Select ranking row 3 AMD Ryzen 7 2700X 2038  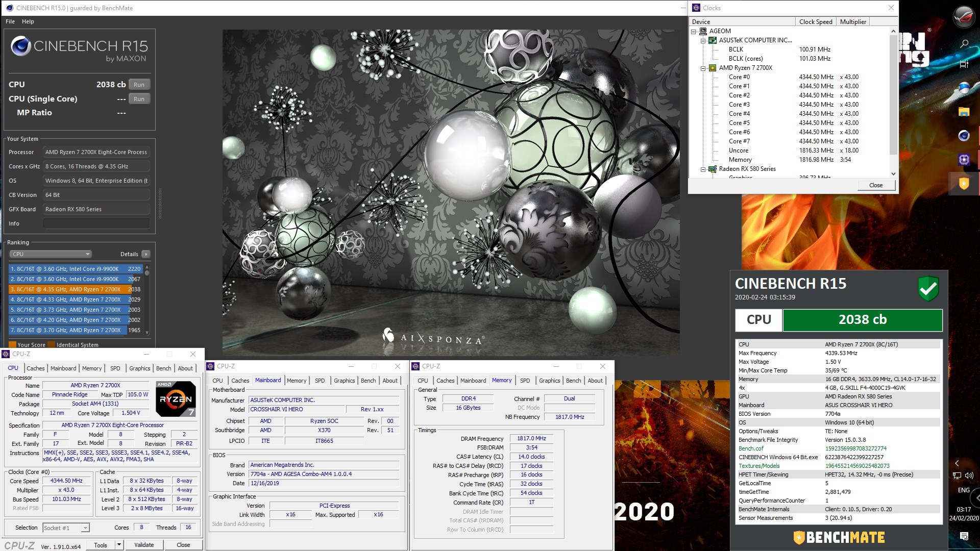[x=75, y=289]
